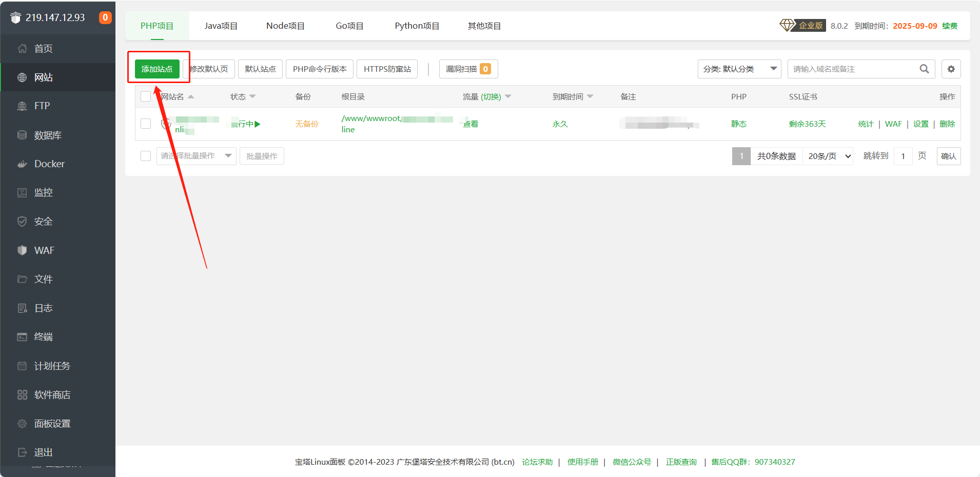980x477 pixels.
Task: Click the jump-to page number field
Action: tap(903, 156)
